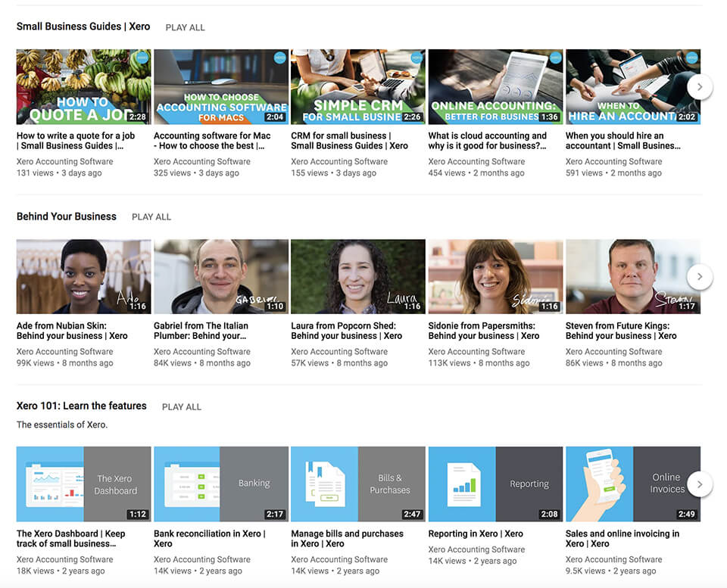Click title 'Sales and online invoicing in Xero'
727x588 pixels.
622,538
